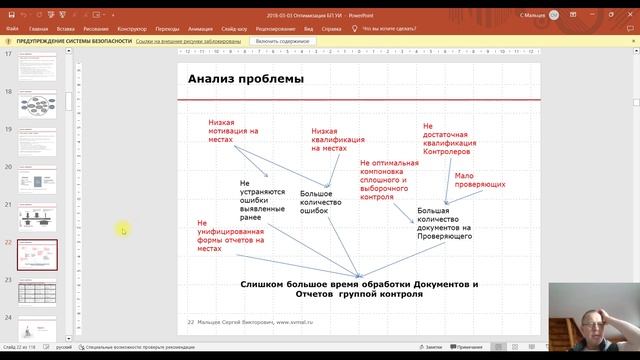Click the horizontal ruler above the slide
The width and height of the screenshot is (640, 360).
[x=359, y=52]
